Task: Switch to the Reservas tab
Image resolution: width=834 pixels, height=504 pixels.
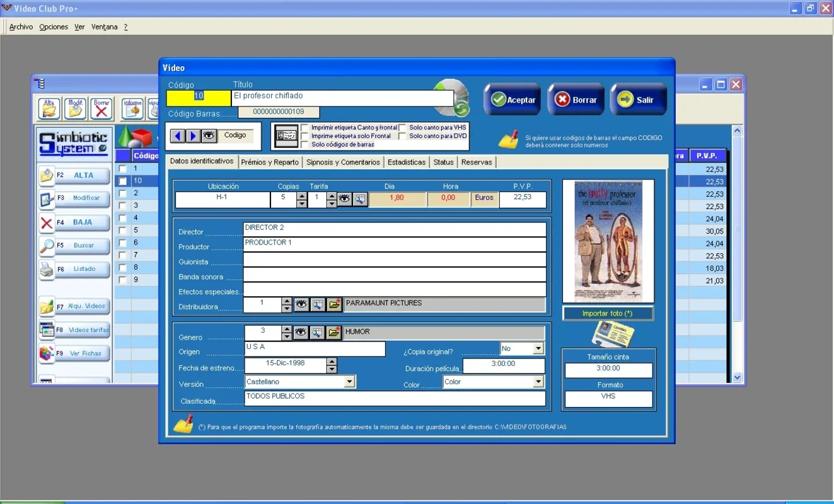Action: [477, 162]
